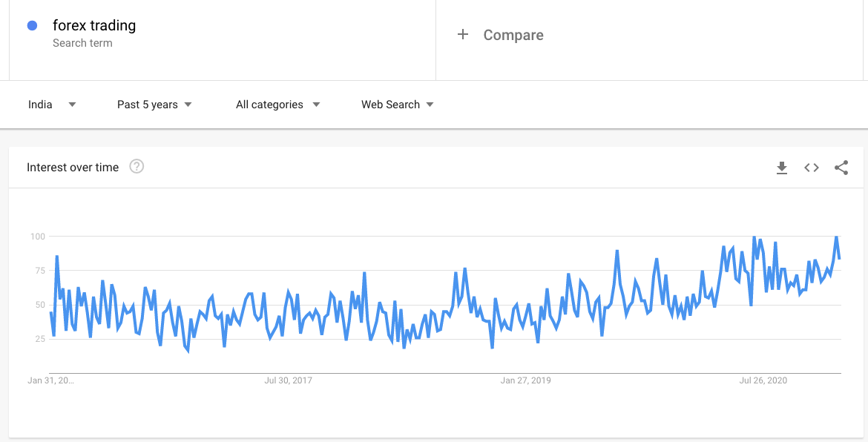Click the peak at the chart's right end
868x442 pixels.
pyautogui.click(x=836, y=237)
